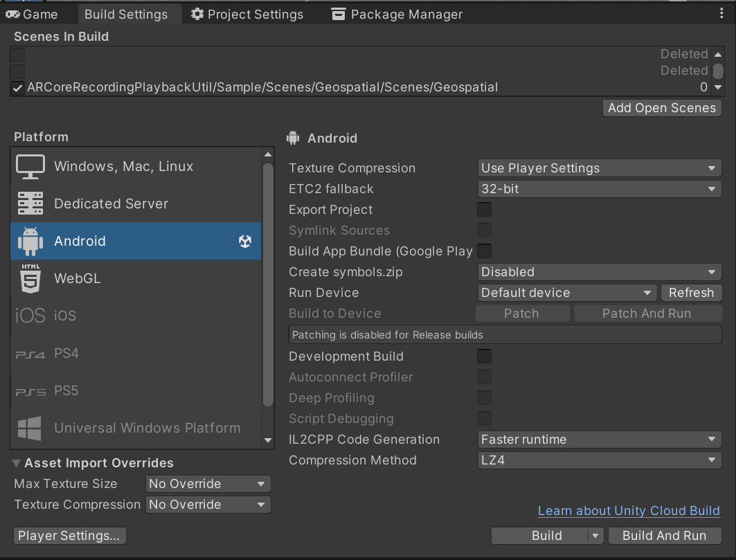Click Add Open Scenes button
The width and height of the screenshot is (736, 560).
pyautogui.click(x=662, y=108)
